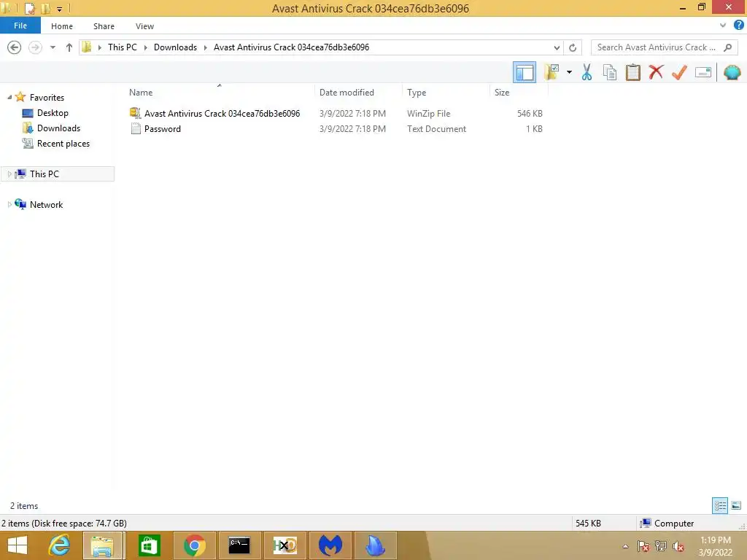Collapse the Favorites tree group
Image resolution: width=747 pixels, height=560 pixels.
(9, 97)
